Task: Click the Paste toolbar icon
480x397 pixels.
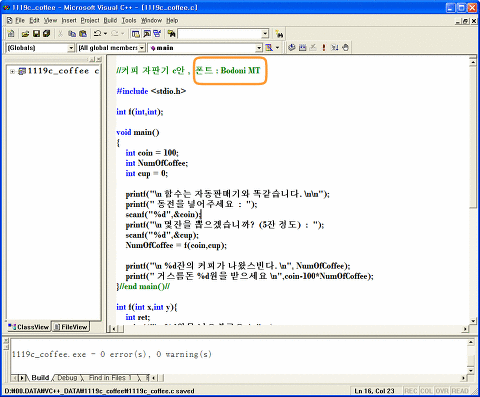Action: (x=83, y=34)
